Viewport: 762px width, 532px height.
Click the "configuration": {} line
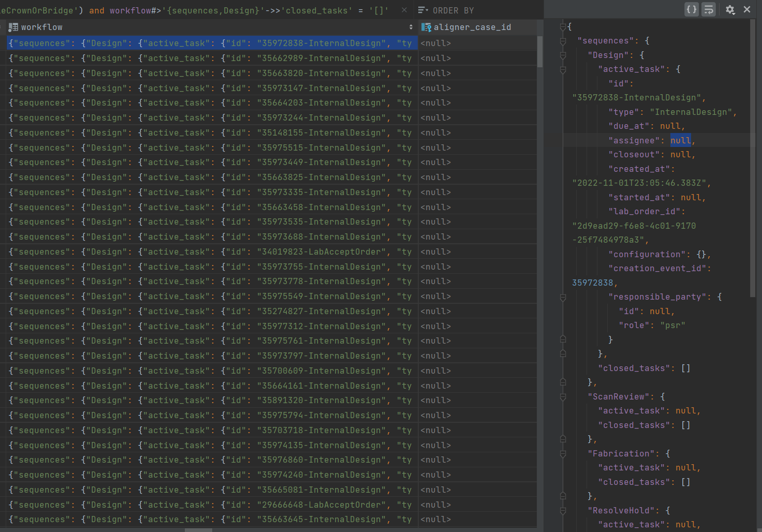660,255
